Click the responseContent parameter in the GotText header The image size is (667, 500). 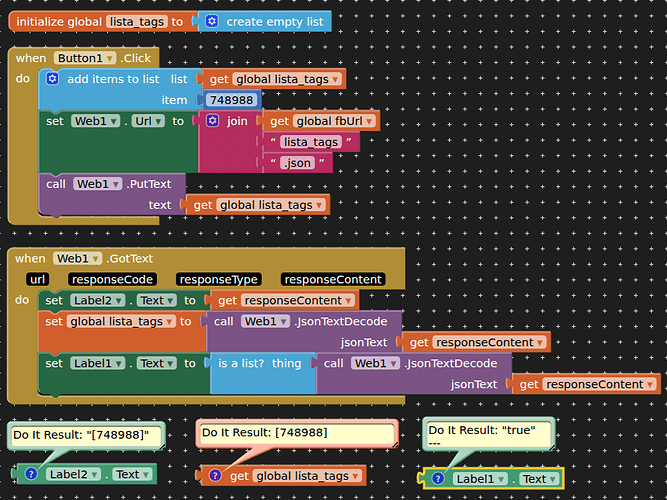[333, 280]
